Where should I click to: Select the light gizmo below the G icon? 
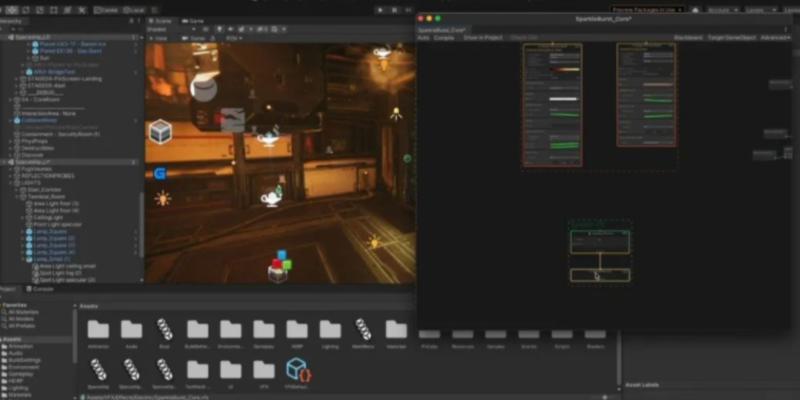click(x=162, y=198)
